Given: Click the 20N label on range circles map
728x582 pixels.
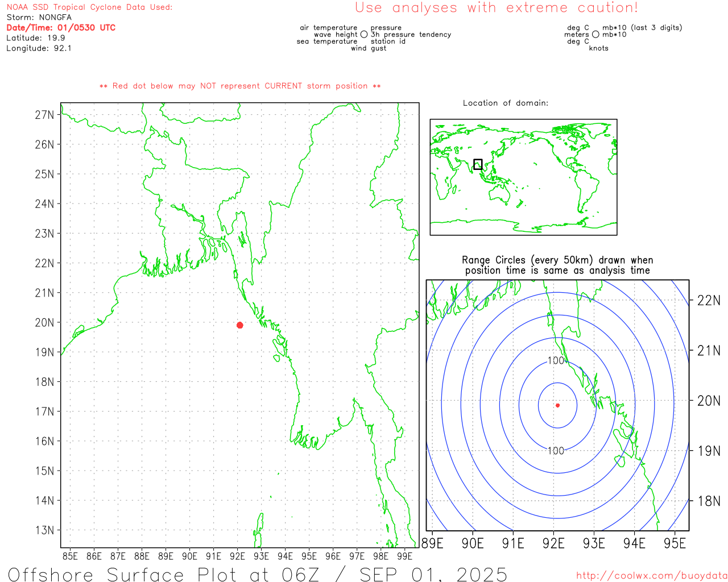Looking at the screenshot, I should click(709, 401).
